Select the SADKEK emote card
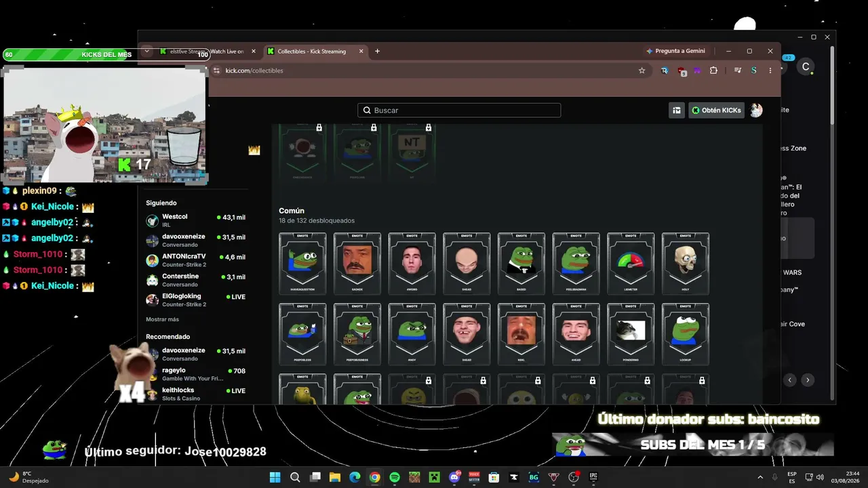The height and width of the screenshot is (488, 868). click(357, 263)
